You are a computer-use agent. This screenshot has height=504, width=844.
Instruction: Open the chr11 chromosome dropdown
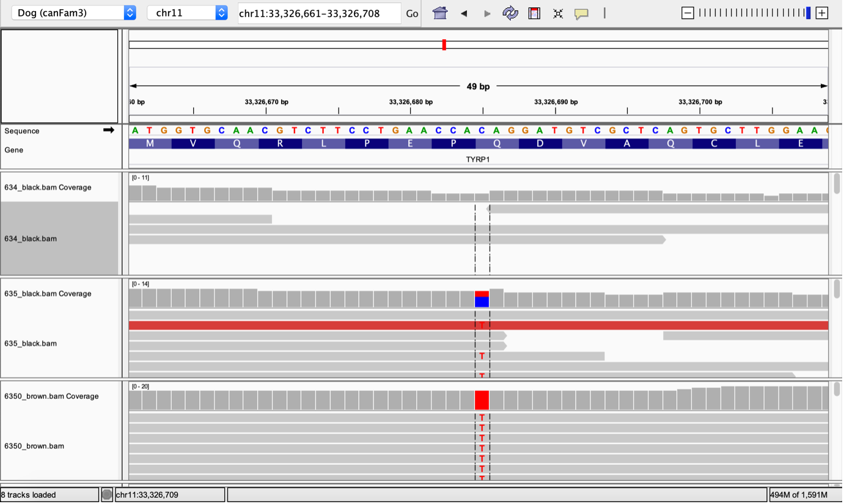pyautogui.click(x=187, y=13)
